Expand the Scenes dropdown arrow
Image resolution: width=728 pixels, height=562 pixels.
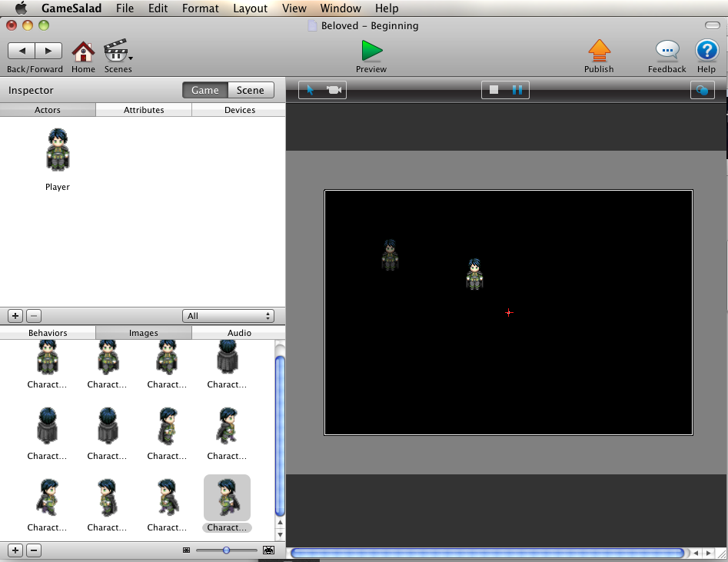click(131, 58)
